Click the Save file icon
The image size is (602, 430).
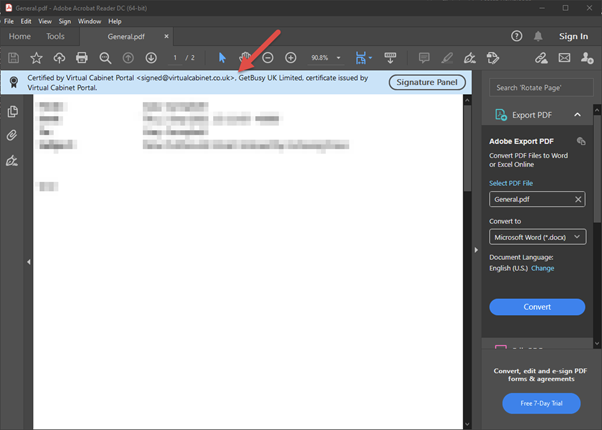(13, 58)
